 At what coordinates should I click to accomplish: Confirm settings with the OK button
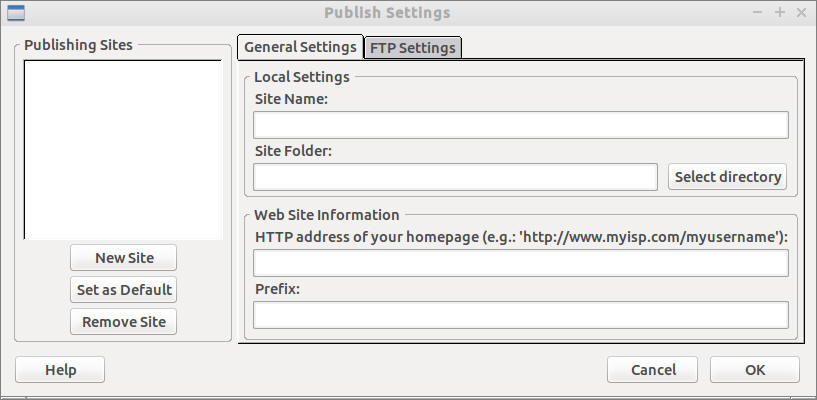coord(754,370)
